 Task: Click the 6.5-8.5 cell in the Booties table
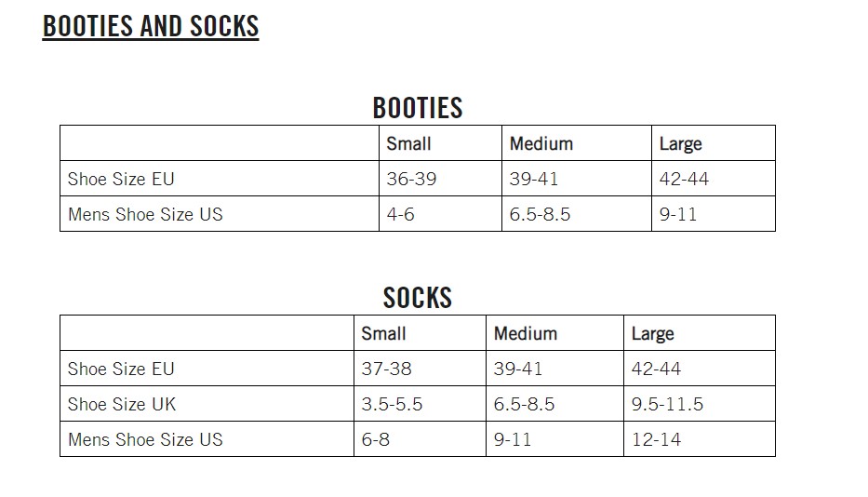pos(540,214)
